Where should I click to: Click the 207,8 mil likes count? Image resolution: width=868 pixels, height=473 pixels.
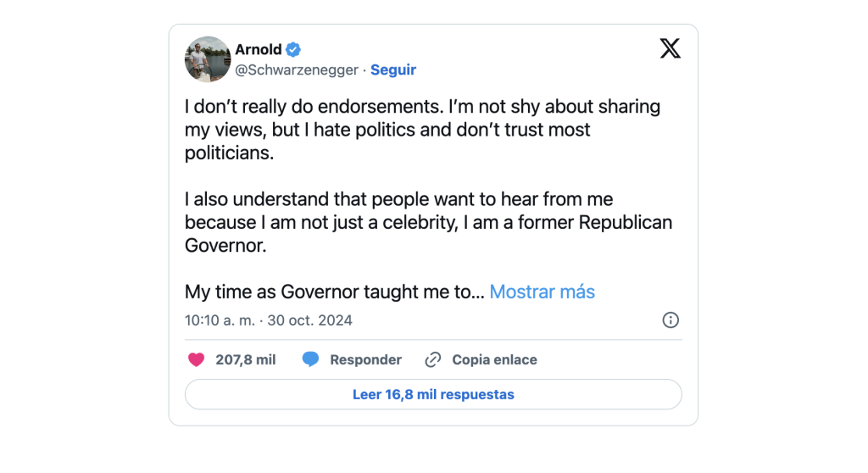click(246, 360)
